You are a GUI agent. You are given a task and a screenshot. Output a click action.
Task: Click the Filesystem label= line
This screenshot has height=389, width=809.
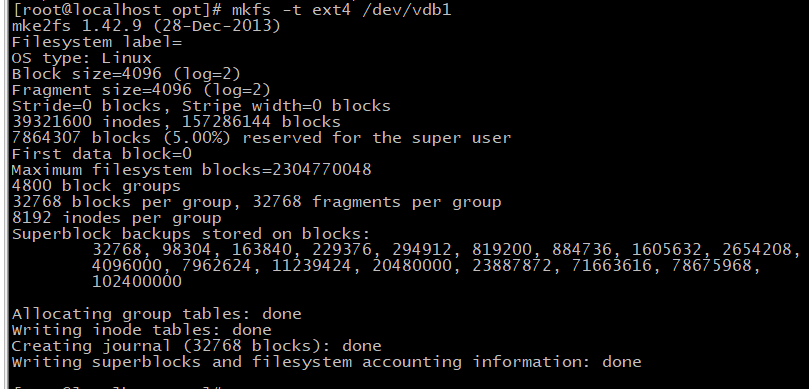[x=97, y=41]
